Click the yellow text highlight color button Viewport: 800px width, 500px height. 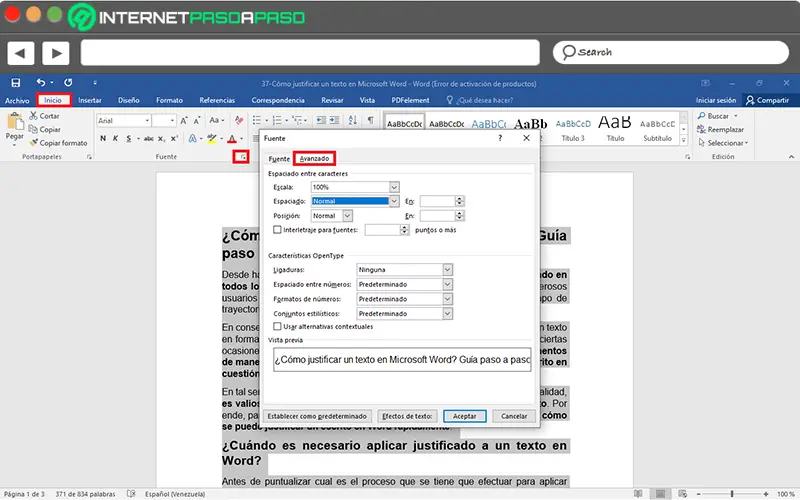pyautogui.click(x=212, y=138)
